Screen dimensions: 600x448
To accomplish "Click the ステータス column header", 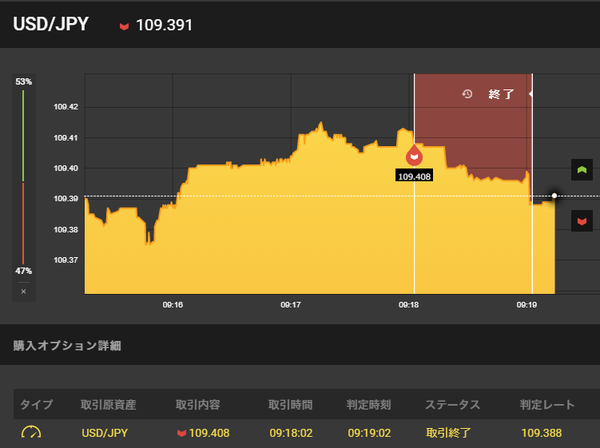I will coord(453,404).
